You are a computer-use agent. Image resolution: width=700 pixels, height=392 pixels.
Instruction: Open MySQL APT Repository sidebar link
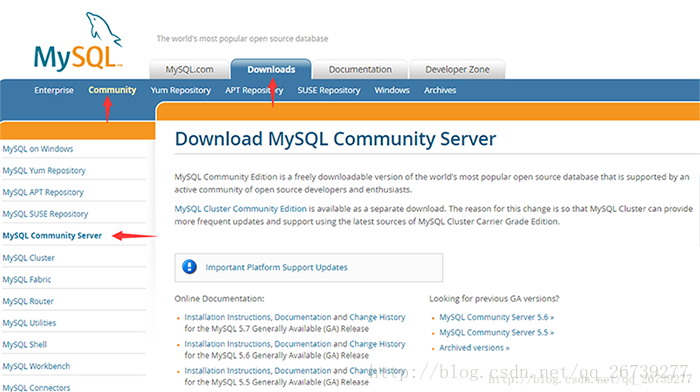point(43,192)
